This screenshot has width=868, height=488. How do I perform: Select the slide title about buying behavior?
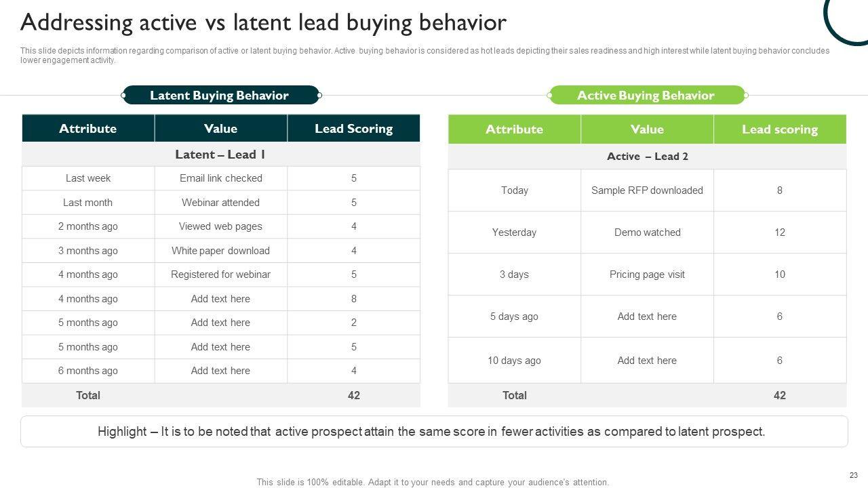coord(263,23)
